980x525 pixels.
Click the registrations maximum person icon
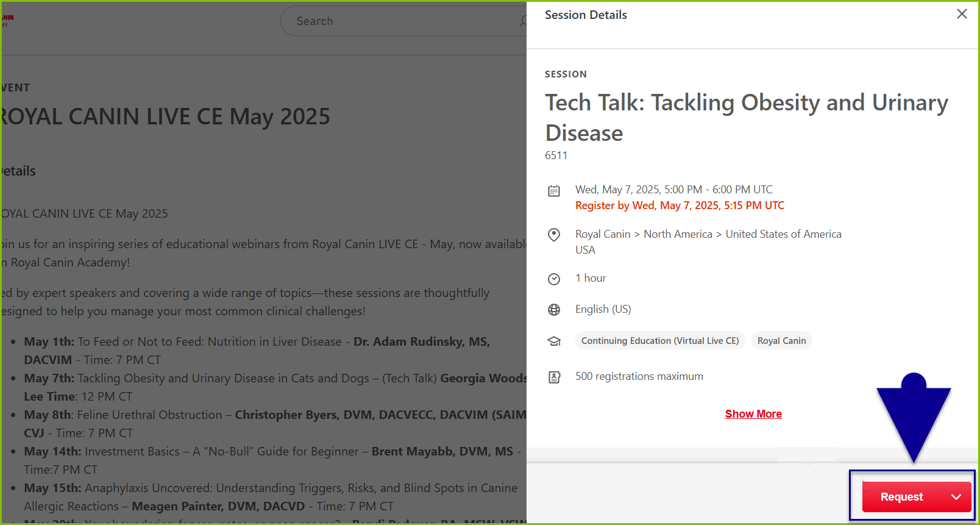pos(554,377)
